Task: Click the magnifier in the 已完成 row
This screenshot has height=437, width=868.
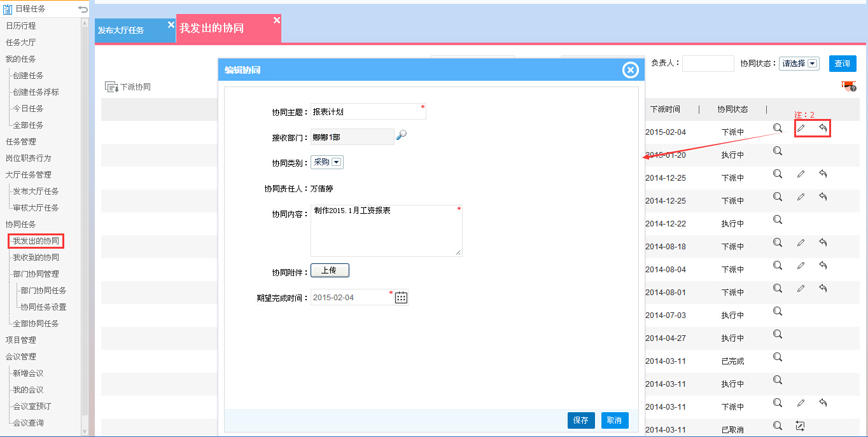Action: click(x=777, y=357)
